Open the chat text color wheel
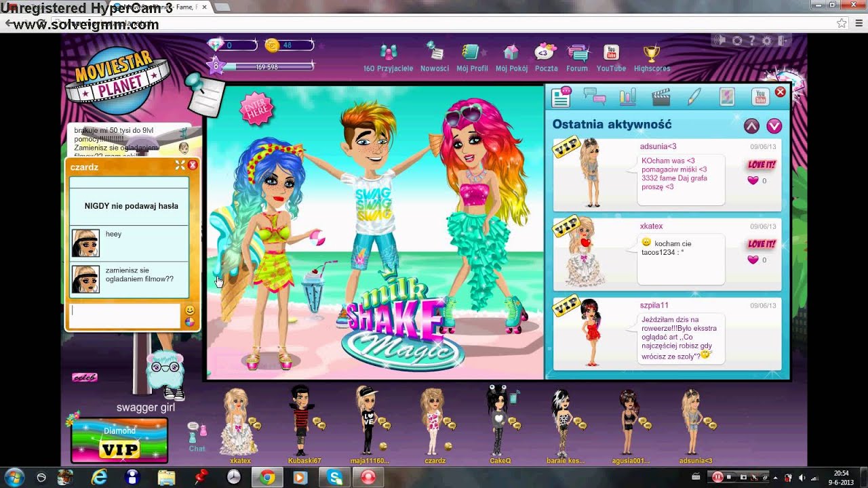This screenshot has height=488, width=868. coord(190,322)
